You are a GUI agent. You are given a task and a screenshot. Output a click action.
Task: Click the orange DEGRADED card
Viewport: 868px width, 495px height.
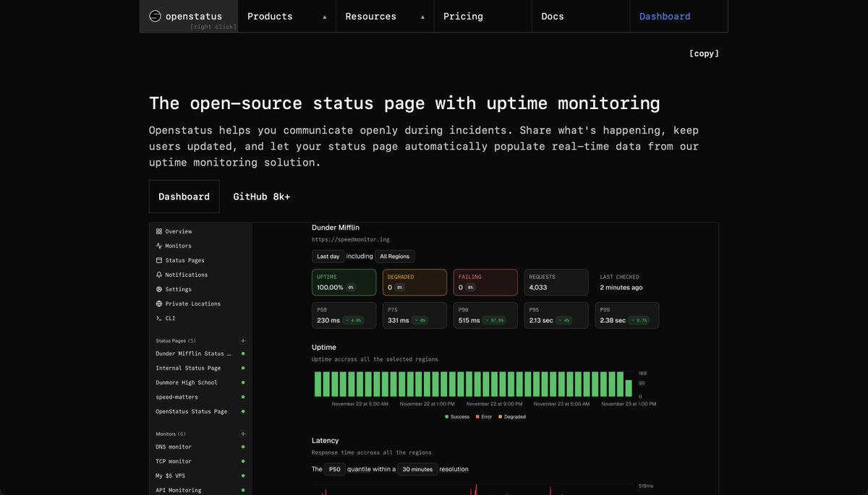click(414, 283)
